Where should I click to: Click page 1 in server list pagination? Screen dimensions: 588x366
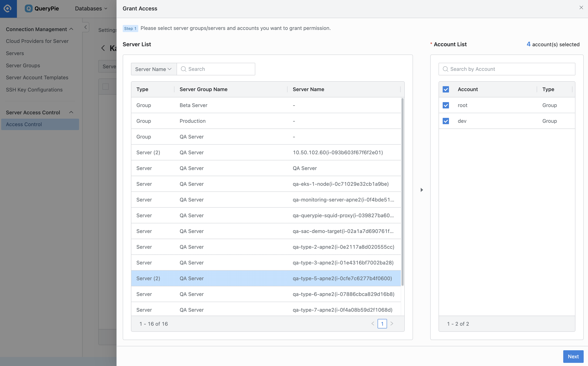382,324
